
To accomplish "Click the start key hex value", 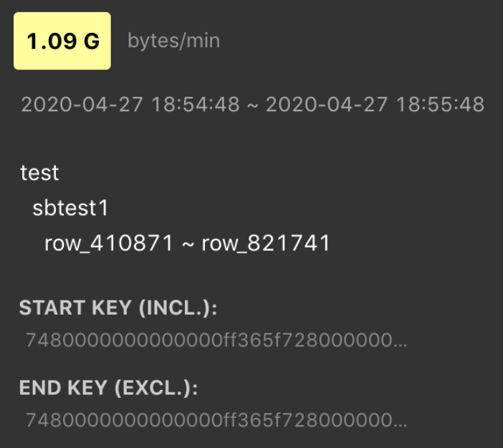I will 208,340.
